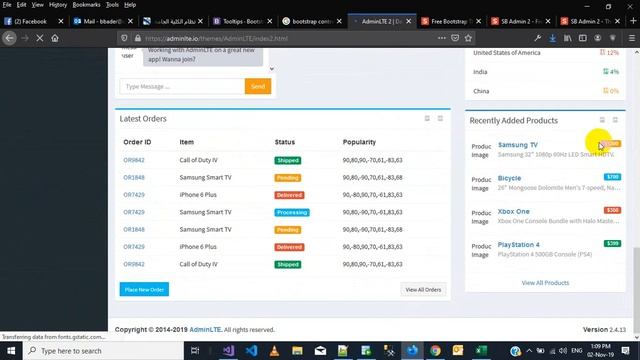This screenshot has height=360, width=640.
Task: Remove Recently Added Products box
Action: tap(615, 120)
